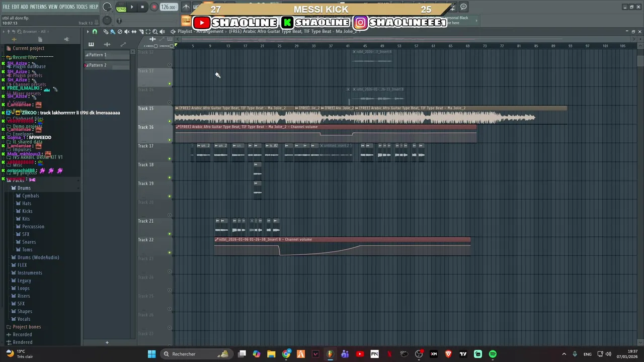The image size is (644, 362).
Task: Click the master volume knob
Action: (107, 7)
